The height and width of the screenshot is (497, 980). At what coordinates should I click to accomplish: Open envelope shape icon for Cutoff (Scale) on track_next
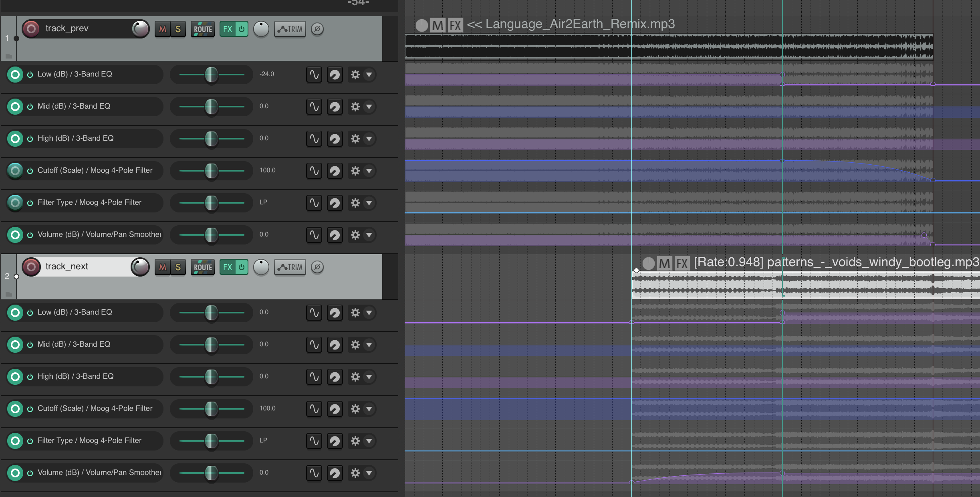(314, 409)
